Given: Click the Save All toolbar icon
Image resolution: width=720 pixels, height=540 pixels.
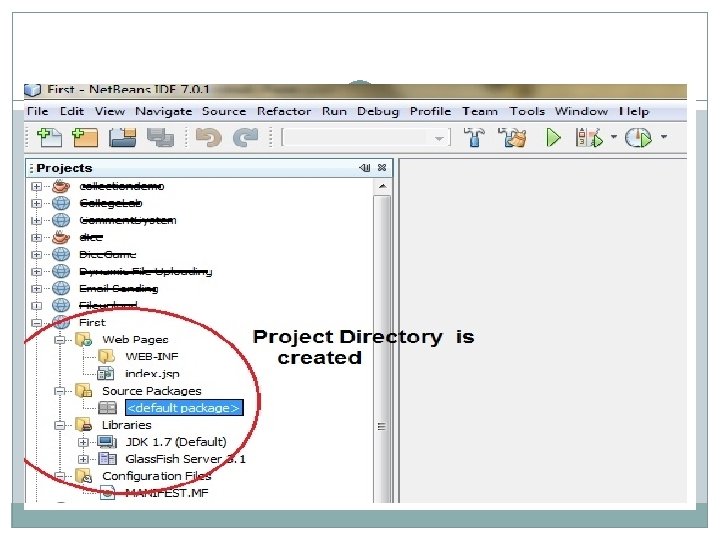Looking at the screenshot, I should pyautogui.click(x=160, y=137).
